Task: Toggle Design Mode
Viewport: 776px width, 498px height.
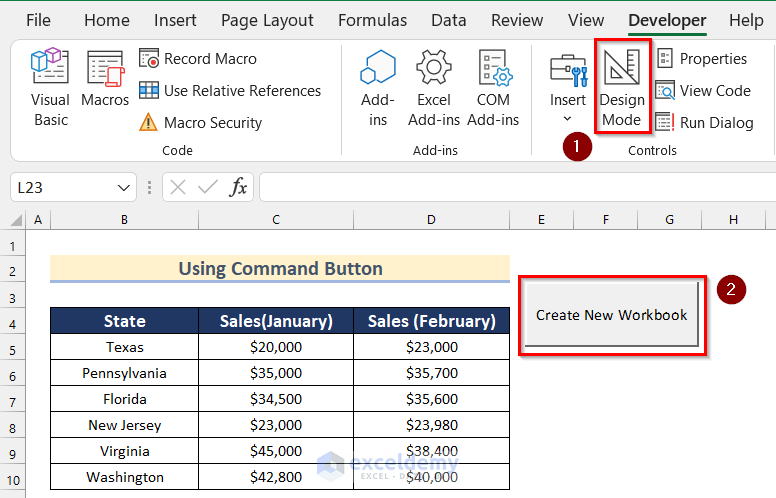Action: 622,88
